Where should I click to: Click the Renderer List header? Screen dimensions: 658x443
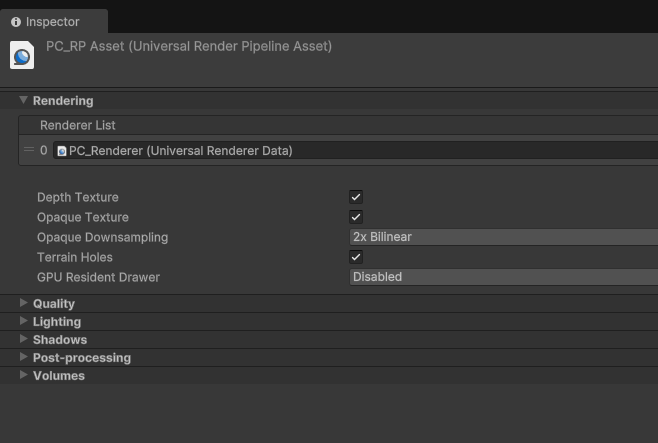338,125
